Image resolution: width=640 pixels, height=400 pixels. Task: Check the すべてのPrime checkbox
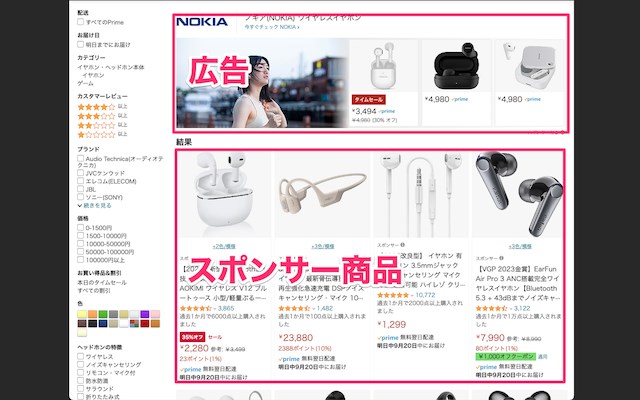tap(80, 22)
